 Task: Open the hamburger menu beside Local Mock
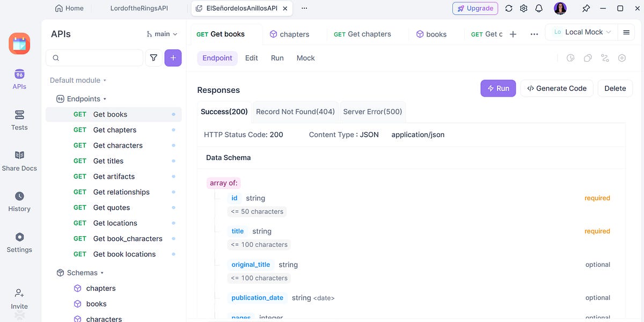coord(626,32)
